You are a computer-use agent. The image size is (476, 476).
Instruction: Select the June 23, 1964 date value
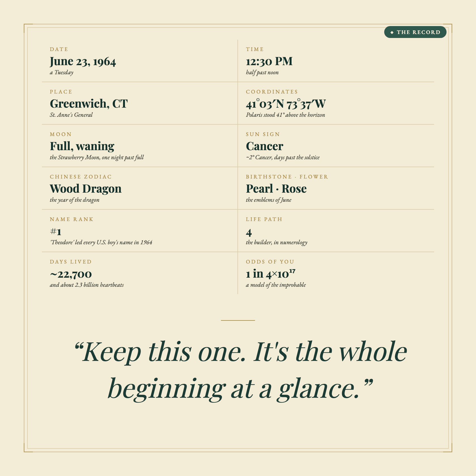(x=83, y=61)
